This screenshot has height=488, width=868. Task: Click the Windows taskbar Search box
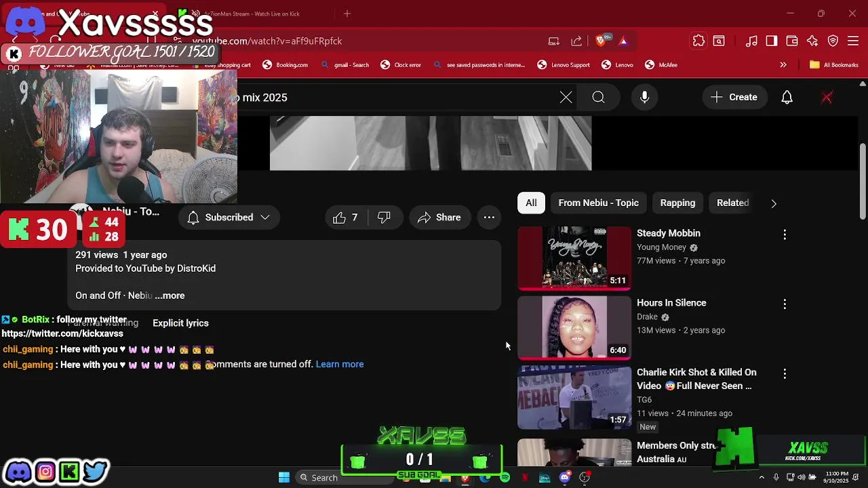point(344,478)
